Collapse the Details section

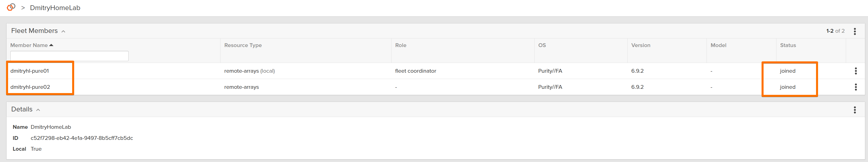tap(38, 110)
